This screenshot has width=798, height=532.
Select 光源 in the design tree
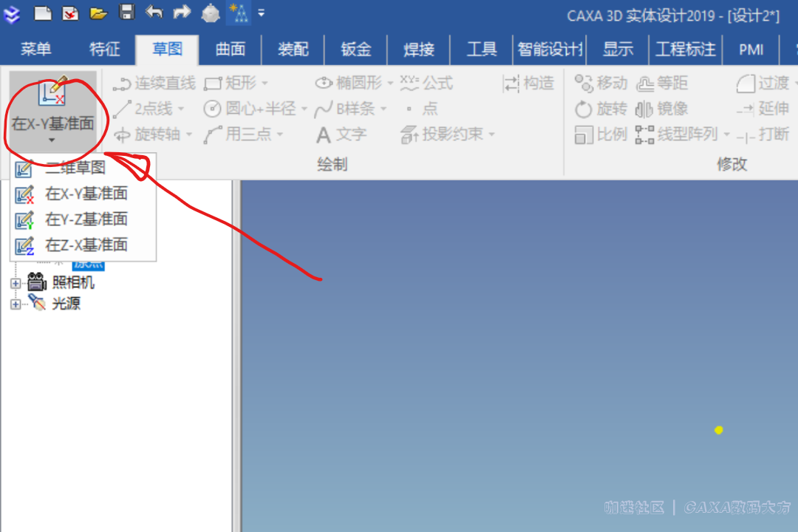coord(66,304)
